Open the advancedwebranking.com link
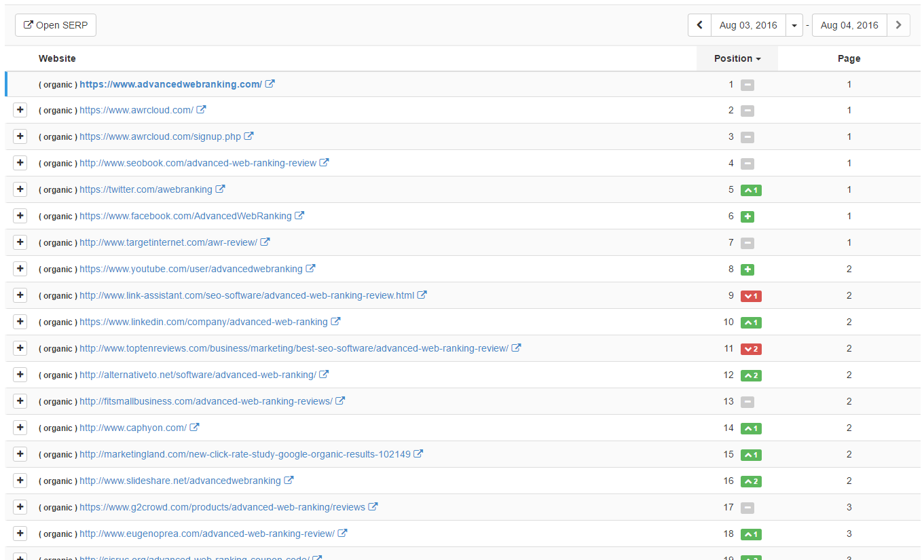Viewport: 924px width, 560px height. [170, 84]
